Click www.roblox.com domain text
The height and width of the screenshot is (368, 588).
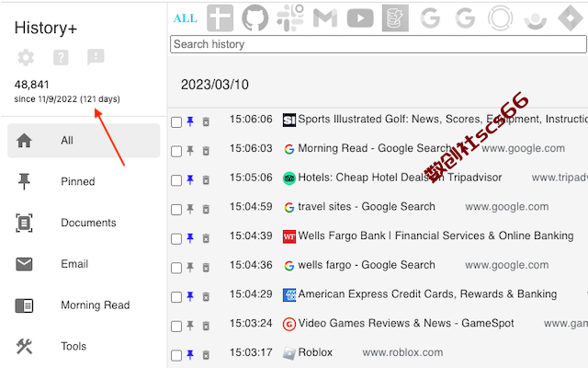(402, 352)
